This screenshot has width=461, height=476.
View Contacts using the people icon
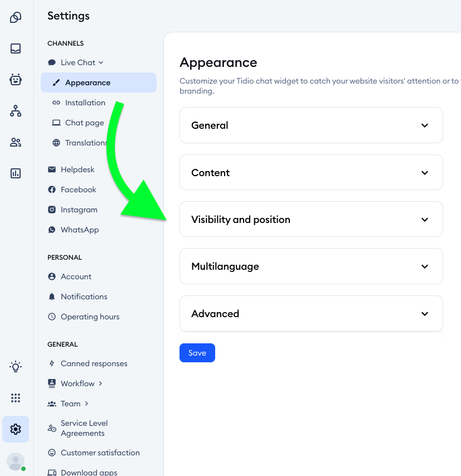pos(15,142)
